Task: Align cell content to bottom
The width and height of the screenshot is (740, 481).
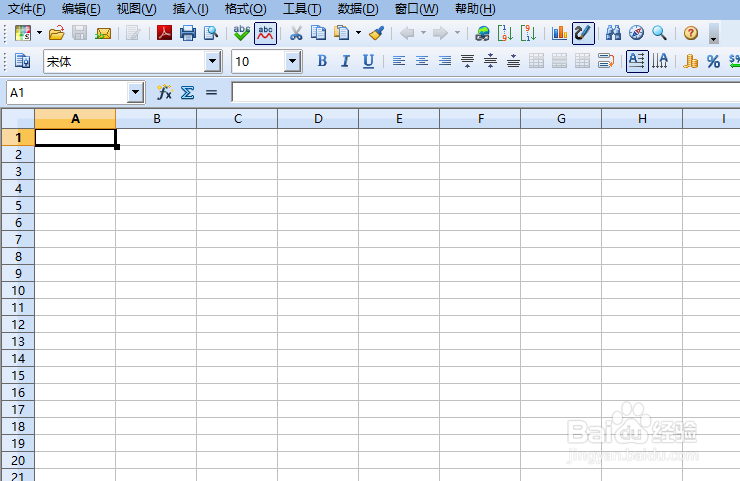Action: pyautogui.click(x=513, y=61)
